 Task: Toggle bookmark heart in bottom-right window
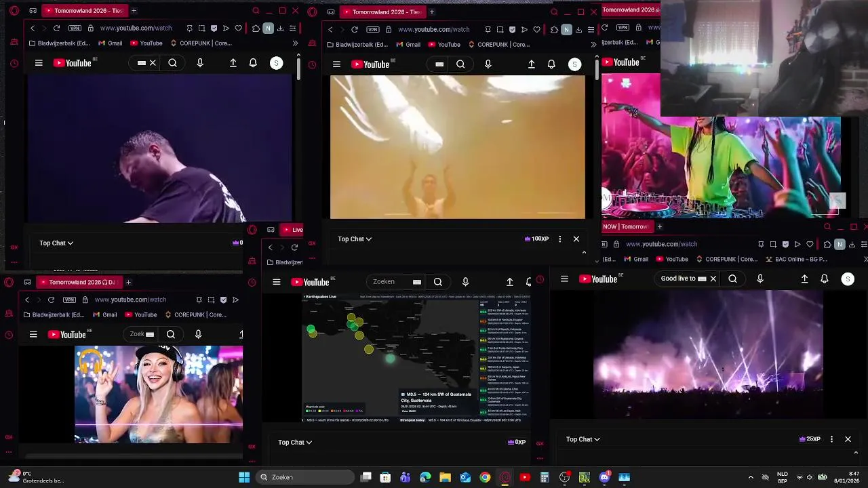pos(810,244)
